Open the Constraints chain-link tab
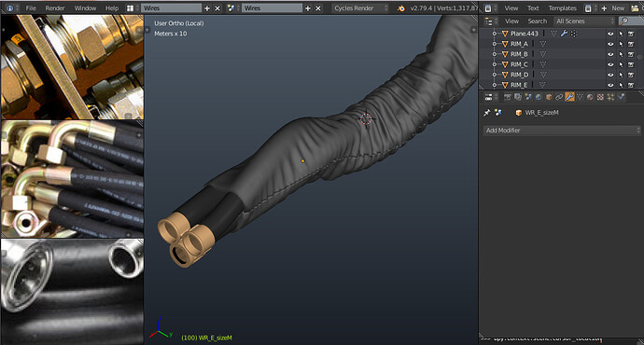The height and width of the screenshot is (345, 644). click(x=559, y=97)
